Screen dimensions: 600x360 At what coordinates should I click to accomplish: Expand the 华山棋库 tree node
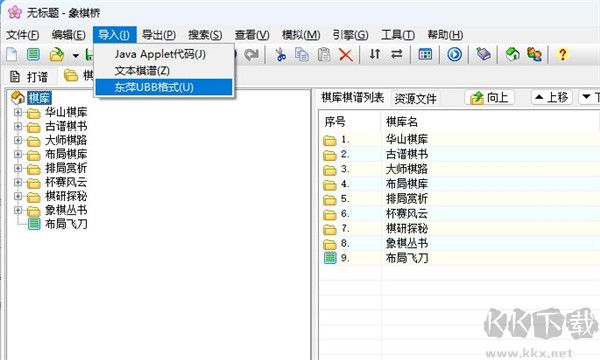tap(18, 112)
